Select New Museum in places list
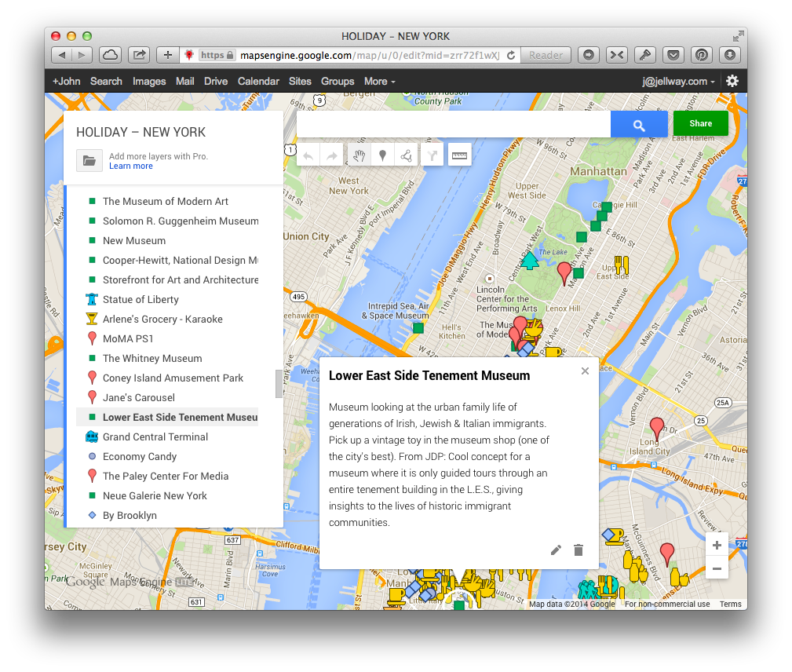Screen dimensions: 792x672 134,240
